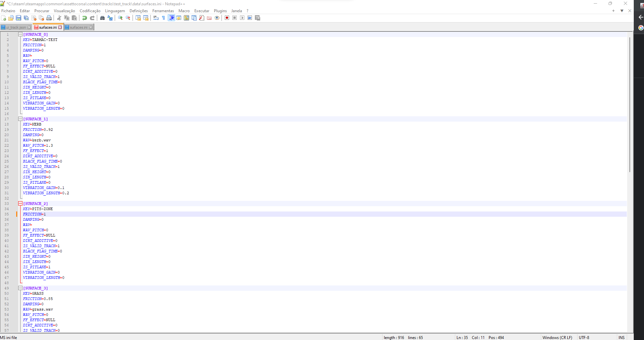Create a new file with toolbar icon
Screen dimensions: 644x340
[4, 18]
